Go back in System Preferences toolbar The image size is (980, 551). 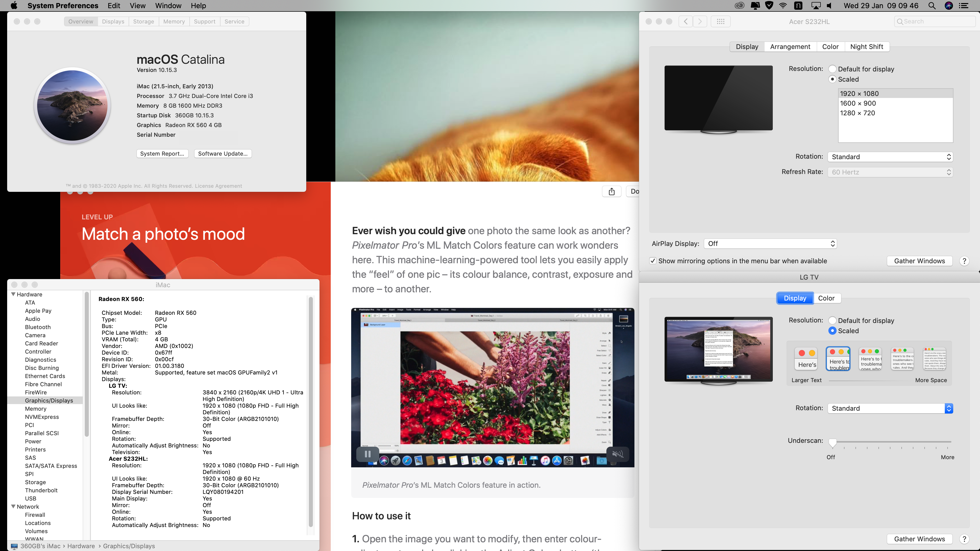pos(685,21)
